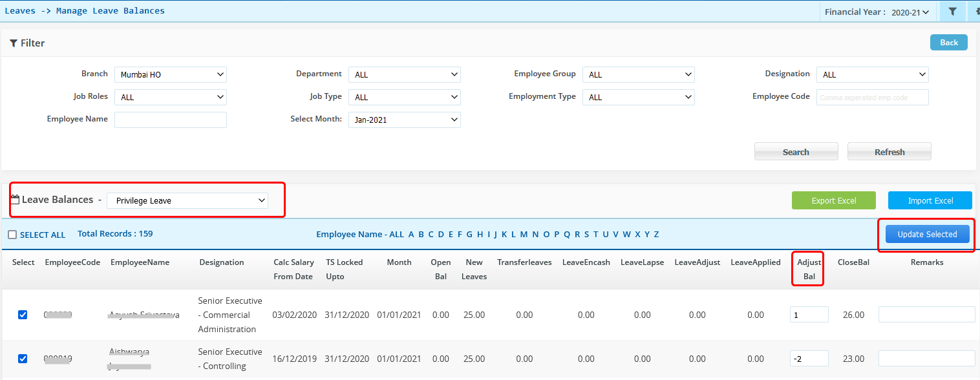Click the Search button

(796, 152)
